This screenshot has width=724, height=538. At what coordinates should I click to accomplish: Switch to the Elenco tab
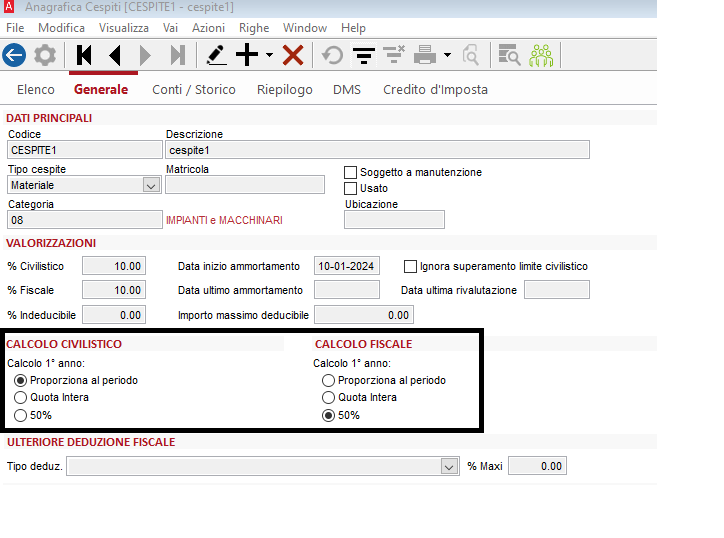tap(36, 89)
